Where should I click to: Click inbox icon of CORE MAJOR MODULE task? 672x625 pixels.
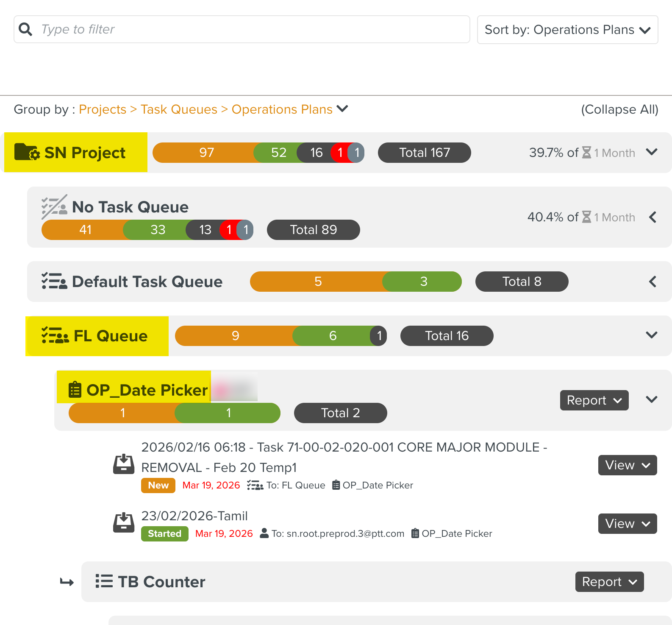coord(124,464)
